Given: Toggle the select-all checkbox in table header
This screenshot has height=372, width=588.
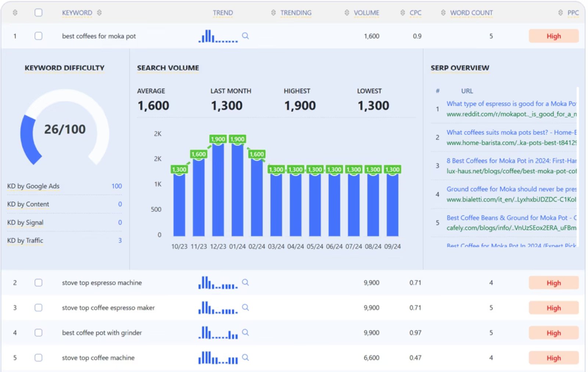Looking at the screenshot, I should [x=39, y=13].
